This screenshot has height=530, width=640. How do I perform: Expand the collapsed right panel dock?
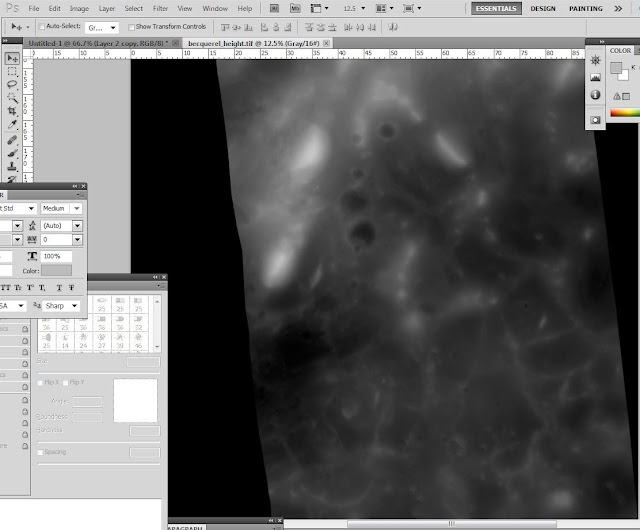[x=602, y=41]
